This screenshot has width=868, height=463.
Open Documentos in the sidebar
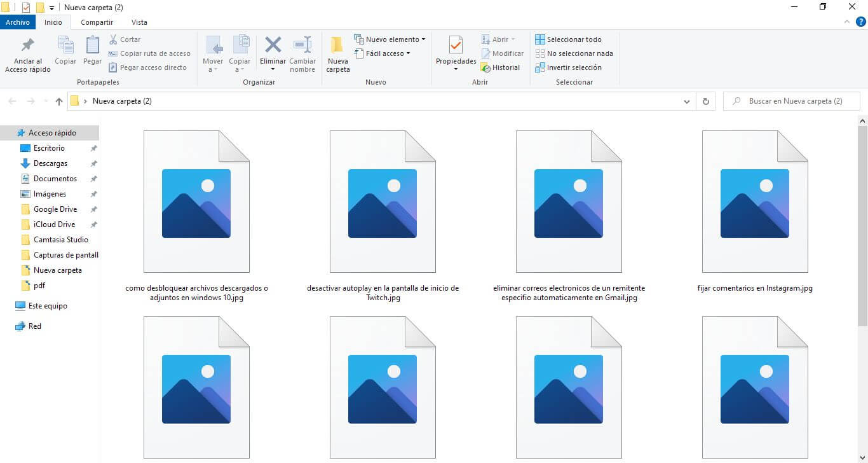point(55,179)
